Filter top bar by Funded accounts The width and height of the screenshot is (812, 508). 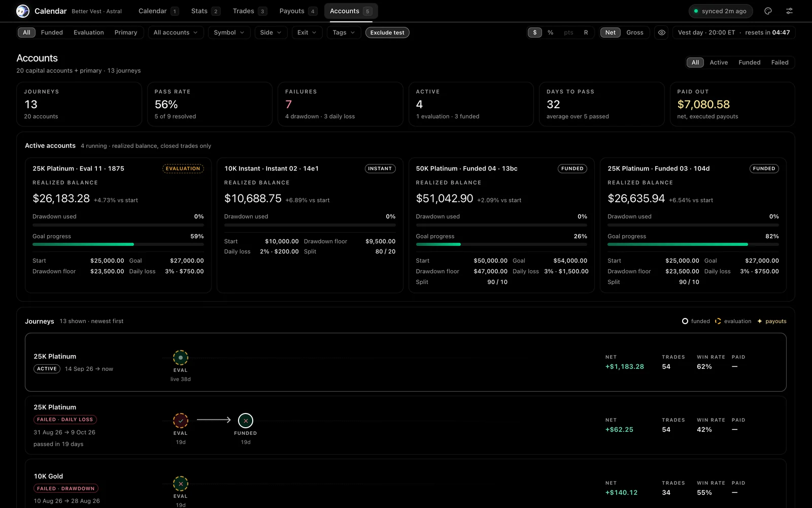pyautogui.click(x=52, y=33)
